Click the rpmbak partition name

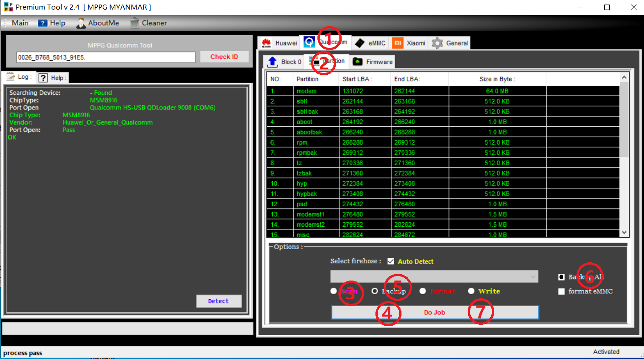tap(306, 153)
